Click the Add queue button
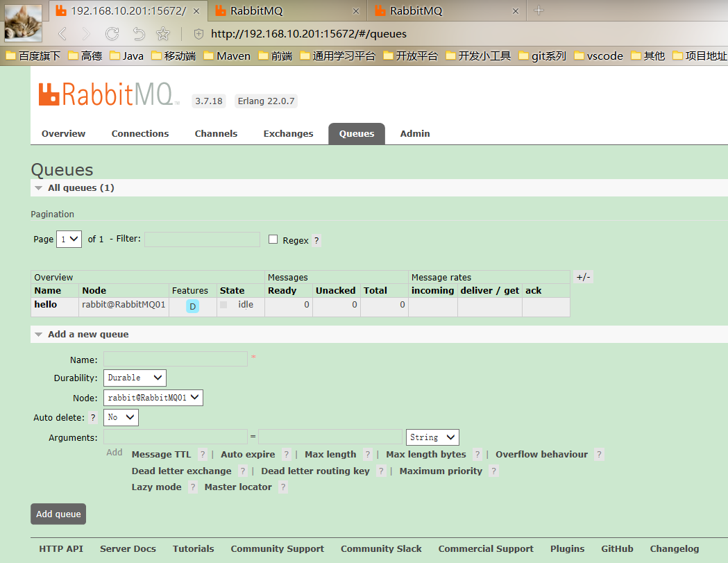The height and width of the screenshot is (563, 728). pos(58,514)
